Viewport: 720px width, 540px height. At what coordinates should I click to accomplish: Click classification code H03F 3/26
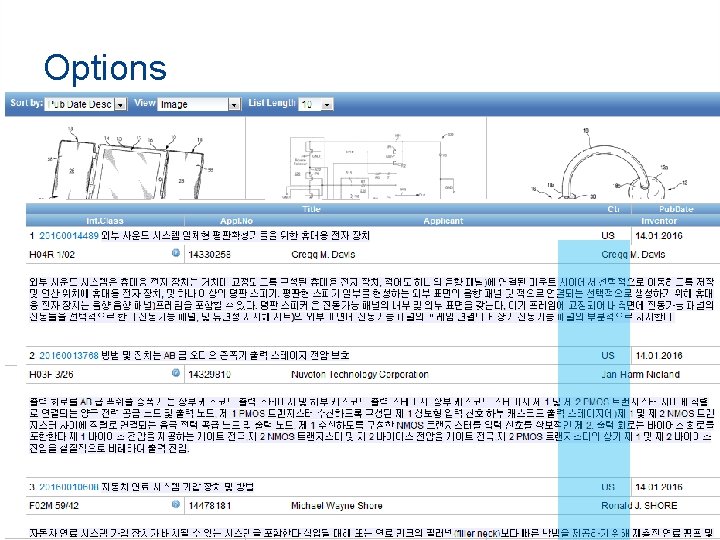pos(51,374)
